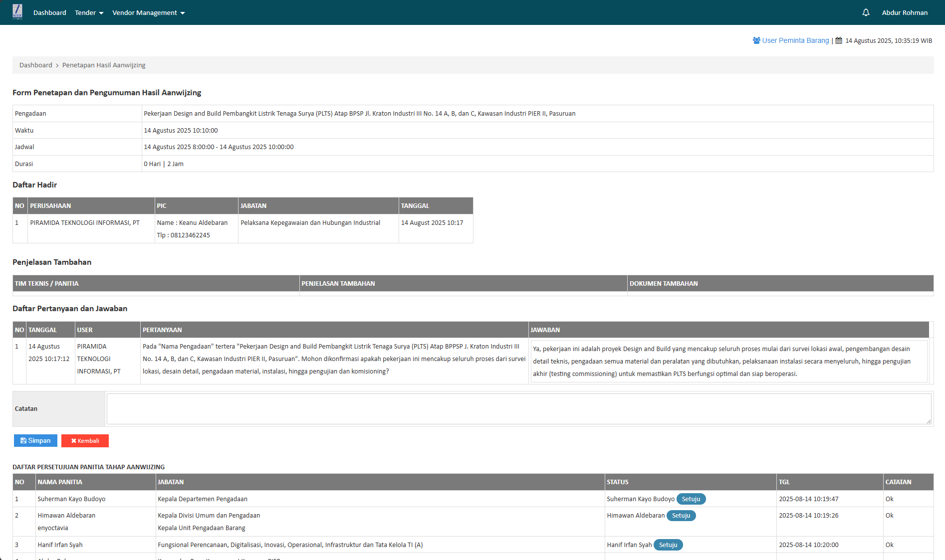
Task: Click the PERTANYAAN column header
Action: (x=334, y=330)
